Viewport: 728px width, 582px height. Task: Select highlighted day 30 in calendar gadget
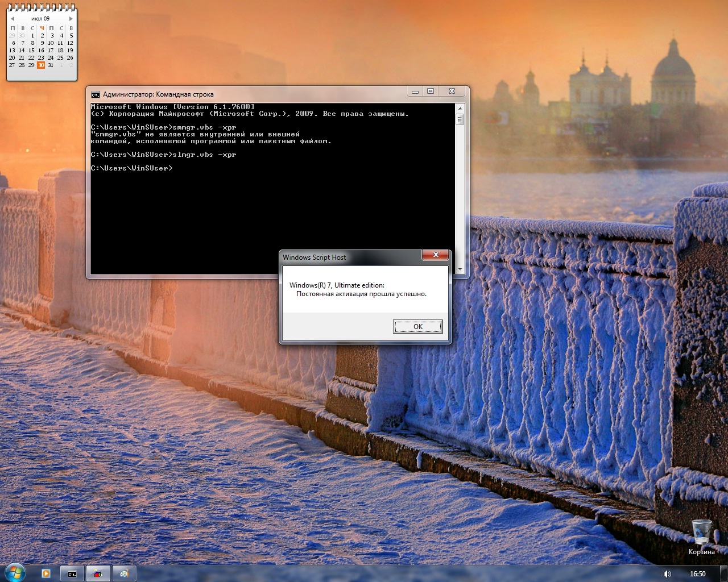[41, 65]
